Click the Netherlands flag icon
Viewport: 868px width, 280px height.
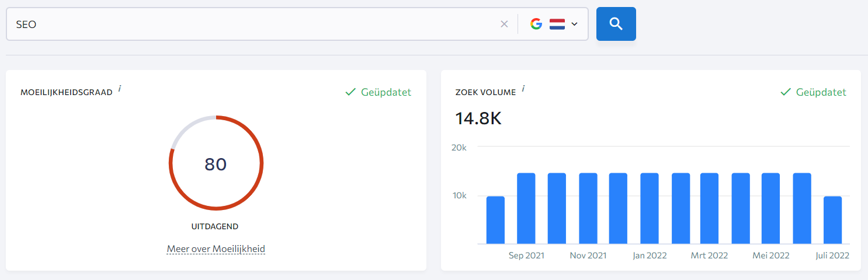coord(557,24)
